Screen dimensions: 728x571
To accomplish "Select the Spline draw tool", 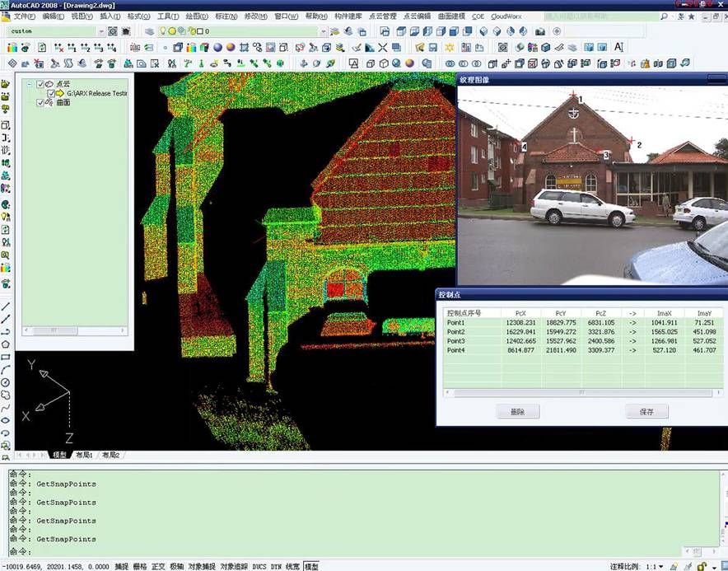I will point(6,408).
